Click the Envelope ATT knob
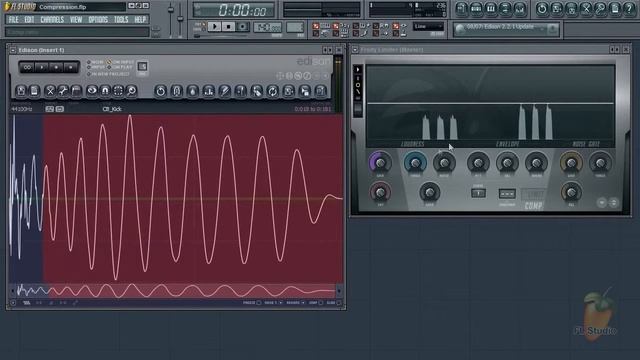This screenshot has width=640, height=360. click(x=478, y=162)
